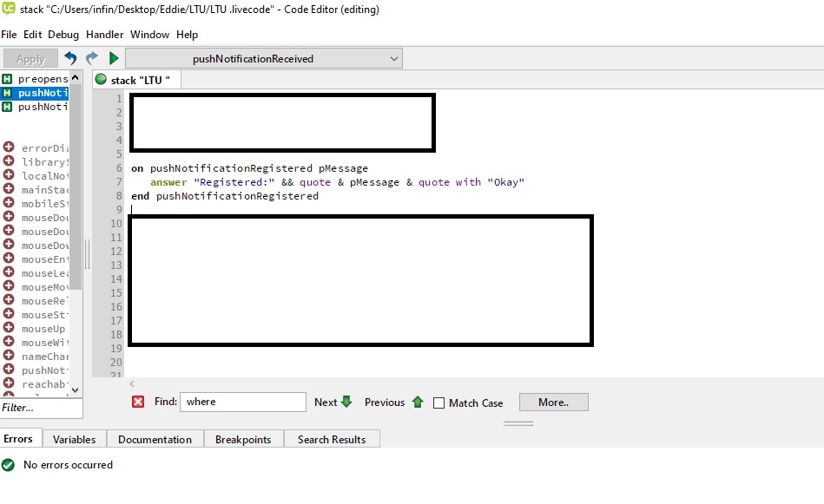Click the errorDialog plus icon in list

pos(9,147)
